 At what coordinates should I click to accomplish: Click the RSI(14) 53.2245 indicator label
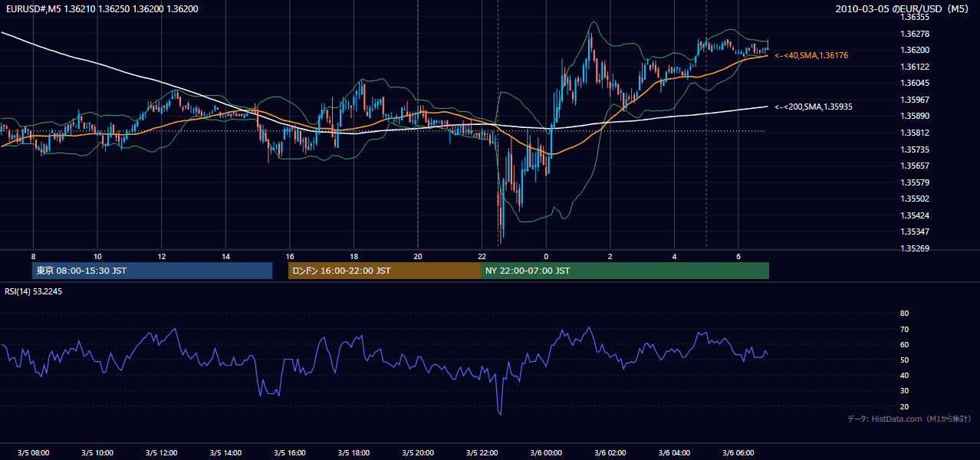click(33, 291)
